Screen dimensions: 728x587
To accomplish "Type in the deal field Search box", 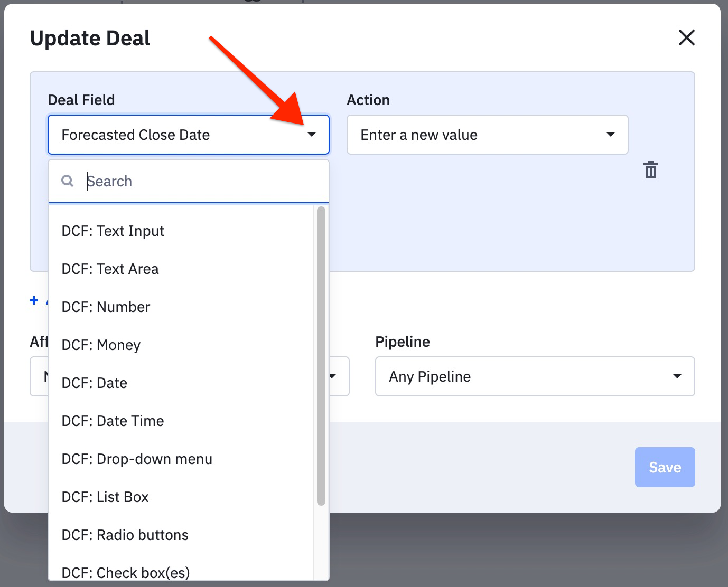I will [x=201, y=181].
